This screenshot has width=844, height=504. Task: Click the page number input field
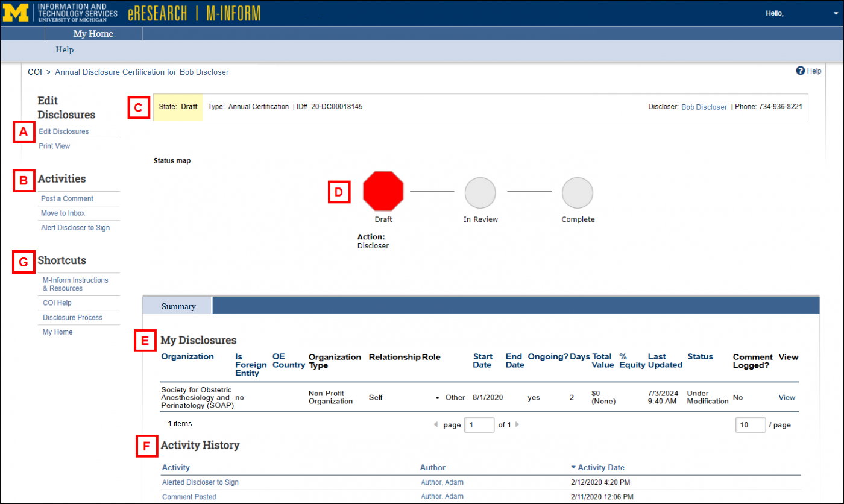(479, 424)
